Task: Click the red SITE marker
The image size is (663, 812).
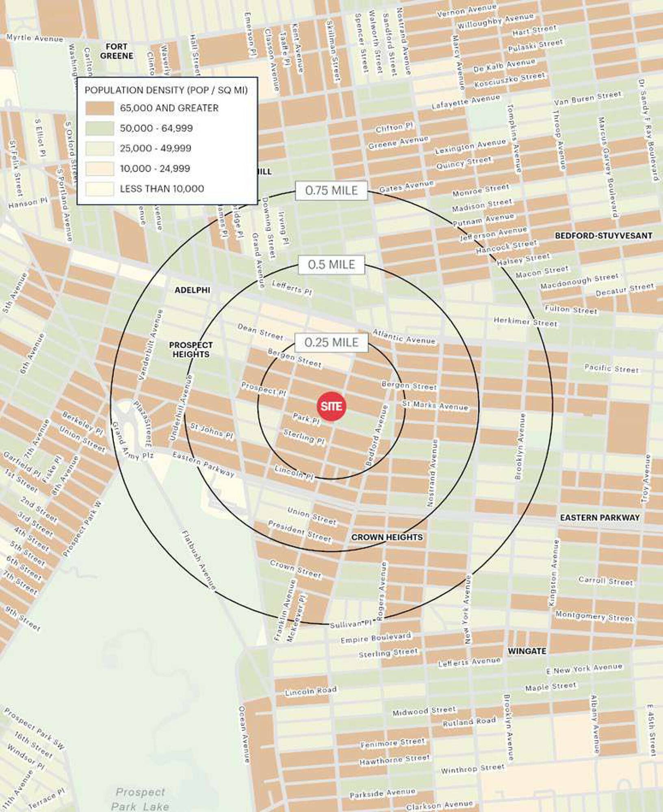Action: pos(331,406)
